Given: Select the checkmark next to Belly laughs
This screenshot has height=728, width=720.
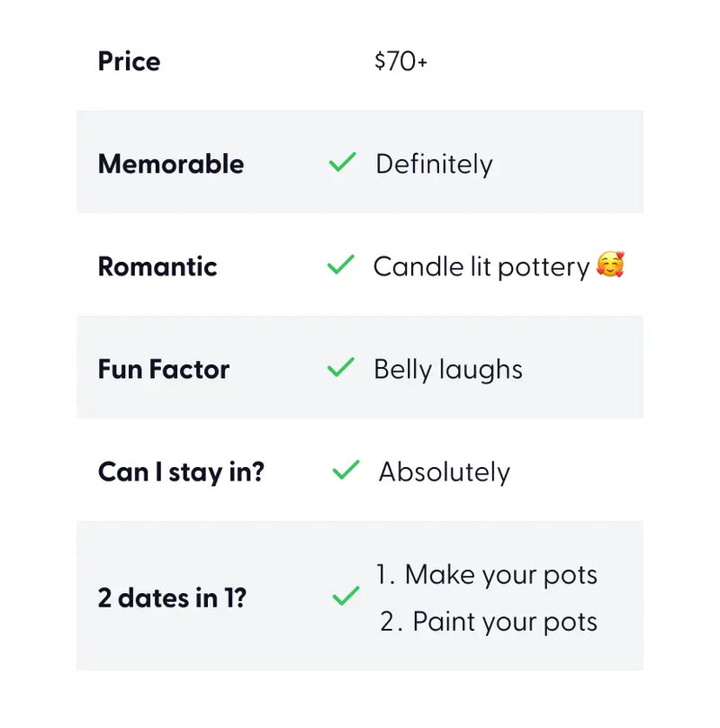Looking at the screenshot, I should pos(341,367).
